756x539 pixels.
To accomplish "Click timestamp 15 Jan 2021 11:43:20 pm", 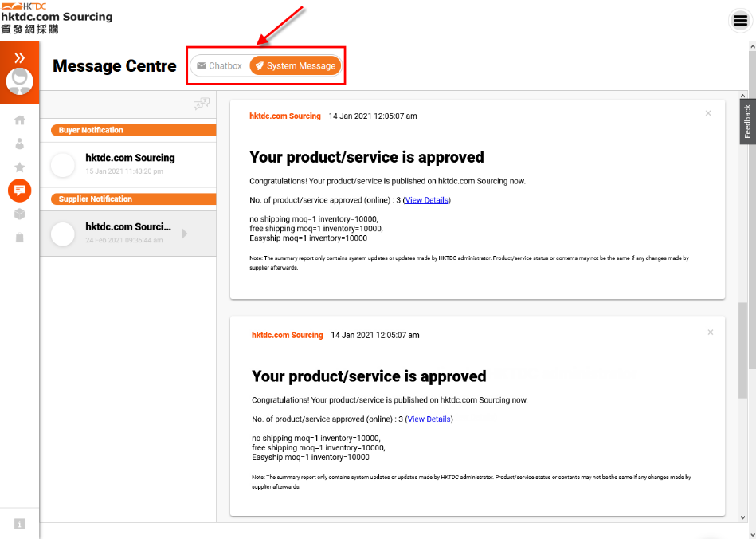I will click(124, 171).
